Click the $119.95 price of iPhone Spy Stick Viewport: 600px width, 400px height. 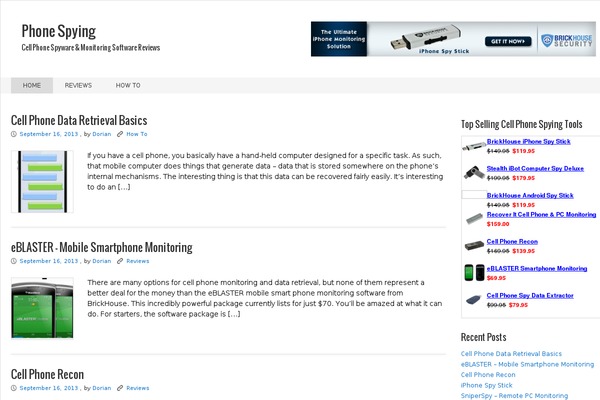(523, 151)
